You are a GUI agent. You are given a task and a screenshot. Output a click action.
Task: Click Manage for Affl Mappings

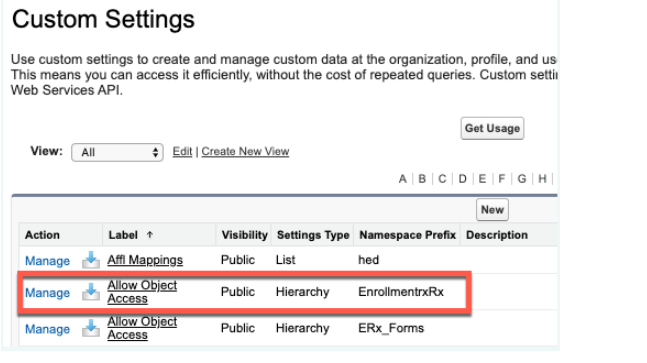pyautogui.click(x=47, y=261)
